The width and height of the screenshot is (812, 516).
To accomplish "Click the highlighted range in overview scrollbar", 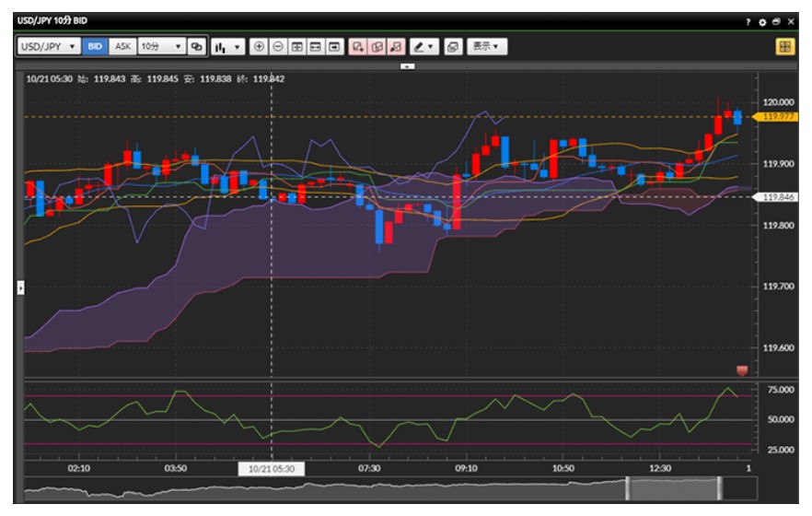I will pyautogui.click(x=674, y=488).
